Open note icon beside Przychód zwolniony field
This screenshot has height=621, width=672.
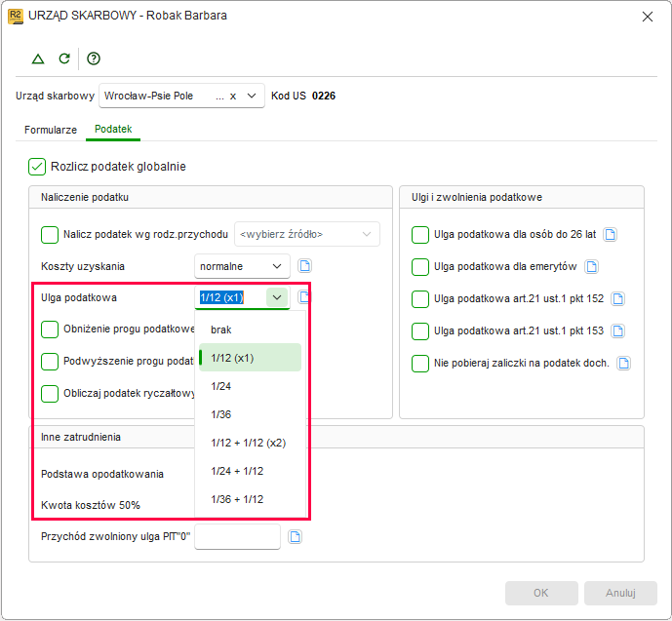(295, 536)
